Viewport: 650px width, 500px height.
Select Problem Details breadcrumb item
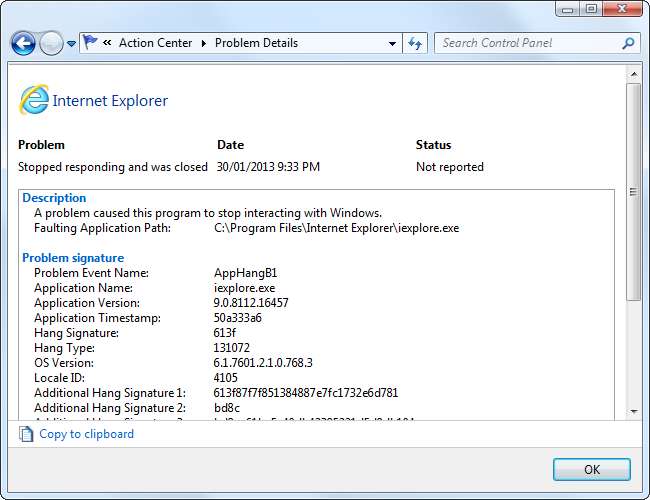coord(257,43)
